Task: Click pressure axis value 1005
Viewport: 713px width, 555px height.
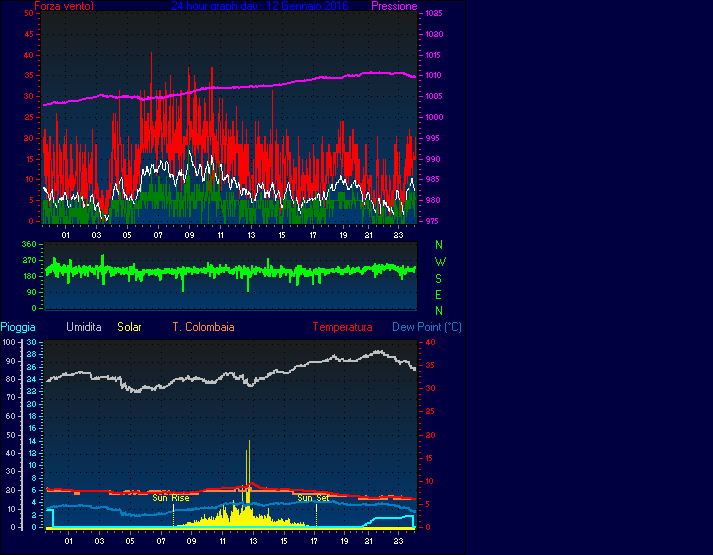Action: (x=434, y=96)
